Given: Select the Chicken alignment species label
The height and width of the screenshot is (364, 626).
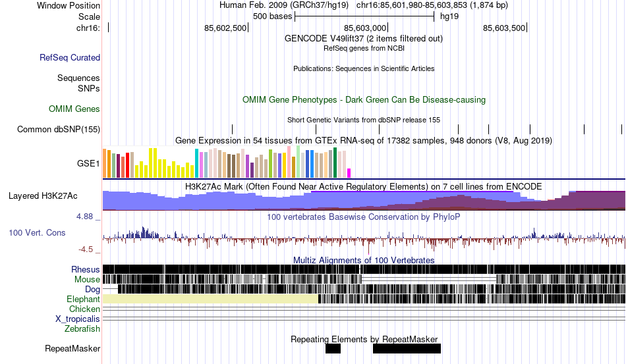Looking at the screenshot, I should (84, 309).
